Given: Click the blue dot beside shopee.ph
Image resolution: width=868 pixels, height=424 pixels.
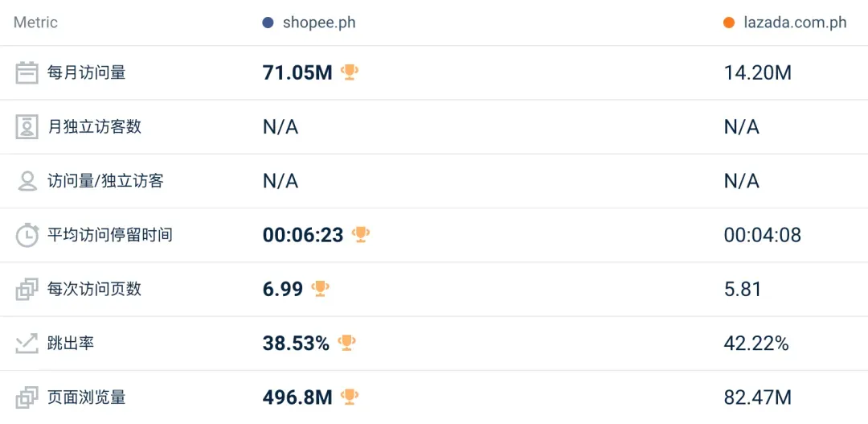Looking at the screenshot, I should click(268, 23).
